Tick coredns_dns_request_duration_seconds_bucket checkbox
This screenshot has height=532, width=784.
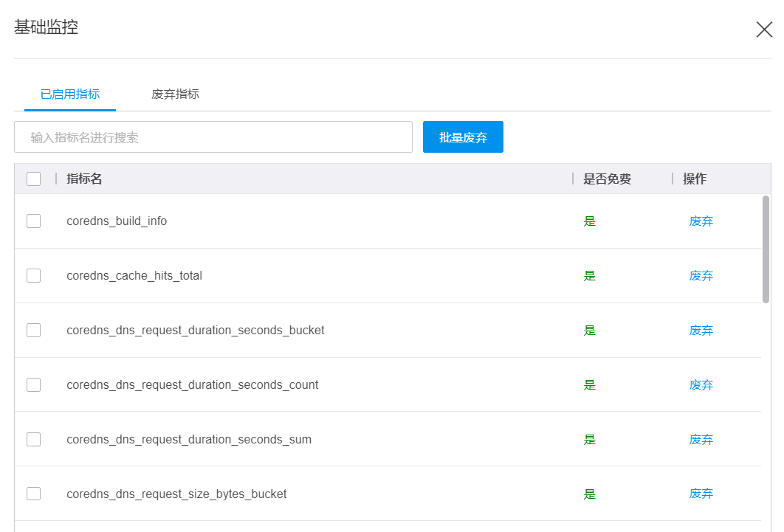point(33,331)
